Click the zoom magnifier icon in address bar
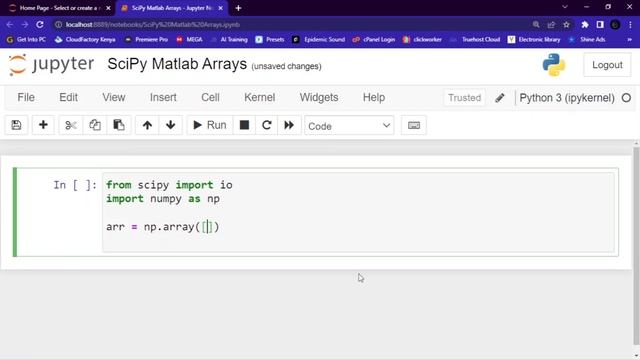This screenshot has height=360, width=640. [x=536, y=24]
